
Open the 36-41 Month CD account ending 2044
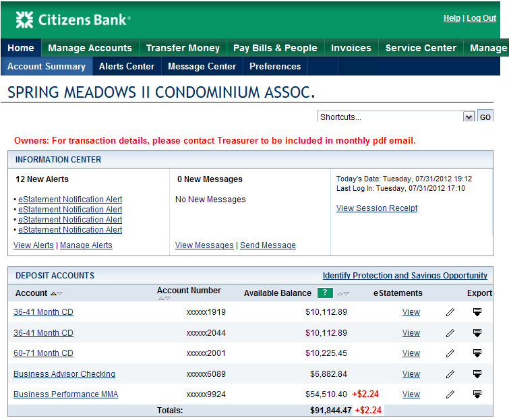(43, 332)
